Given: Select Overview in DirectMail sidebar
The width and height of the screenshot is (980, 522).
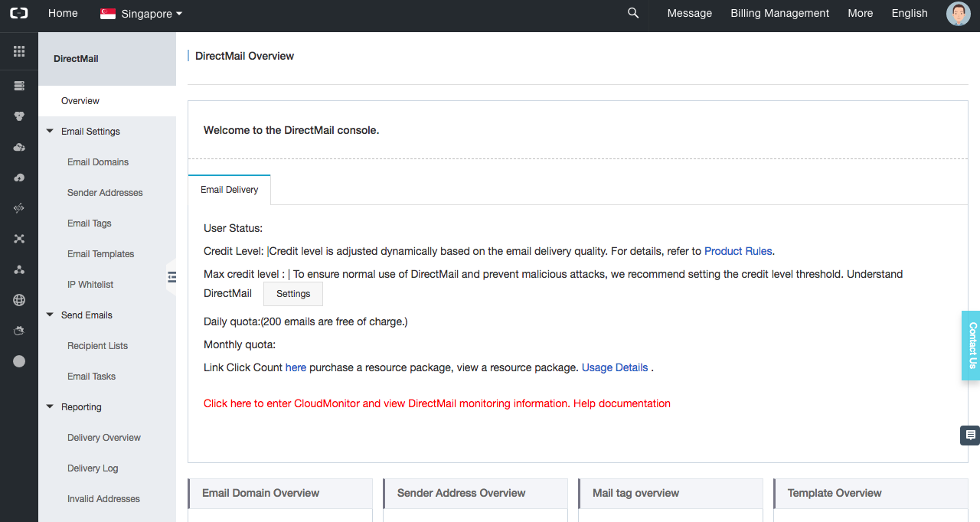Looking at the screenshot, I should [107, 101].
